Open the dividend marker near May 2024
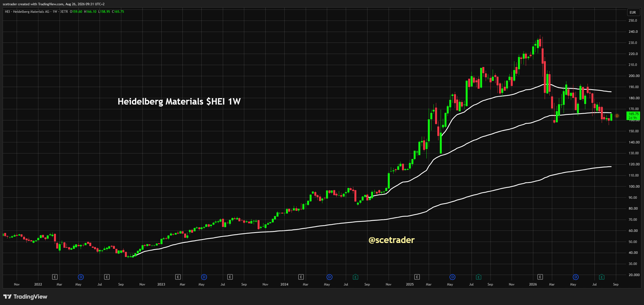644x305 pixels. tap(329, 277)
